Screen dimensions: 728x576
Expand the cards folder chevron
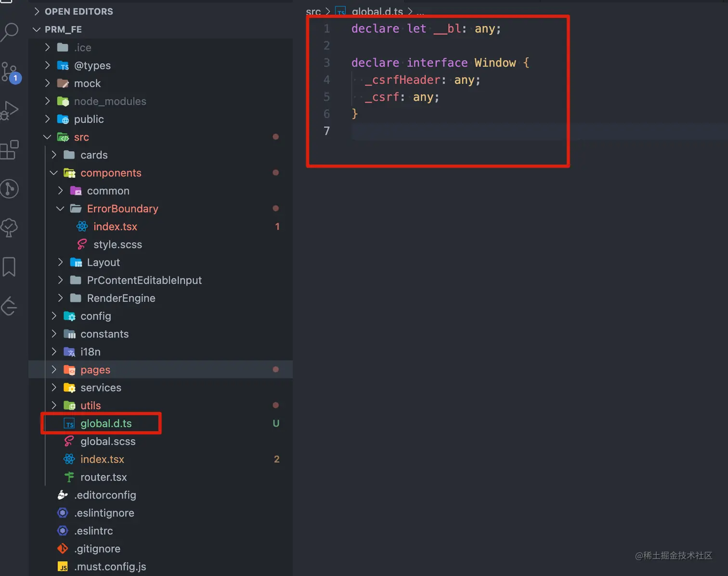[x=54, y=155]
